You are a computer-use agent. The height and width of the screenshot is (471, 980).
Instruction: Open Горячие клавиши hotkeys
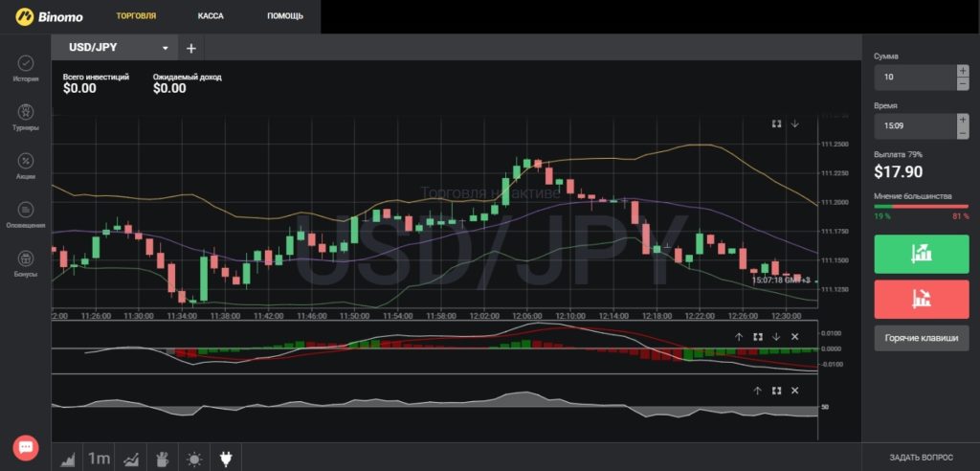coord(922,338)
